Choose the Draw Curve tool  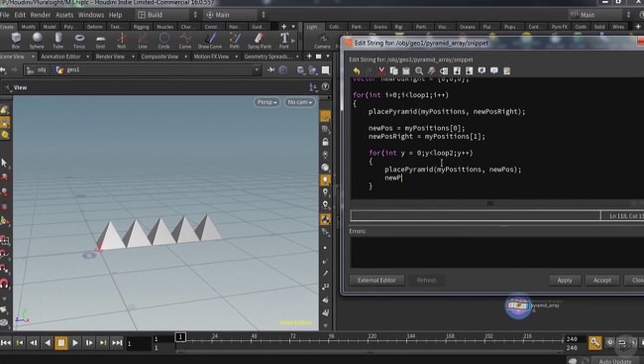210,41
